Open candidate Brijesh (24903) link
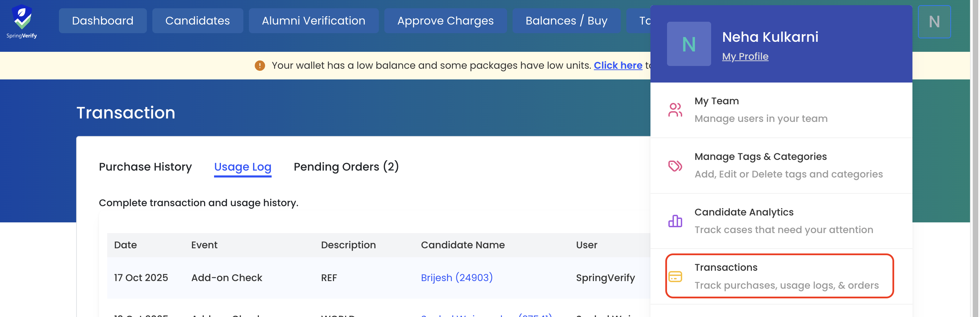The height and width of the screenshot is (317, 980). click(456, 278)
